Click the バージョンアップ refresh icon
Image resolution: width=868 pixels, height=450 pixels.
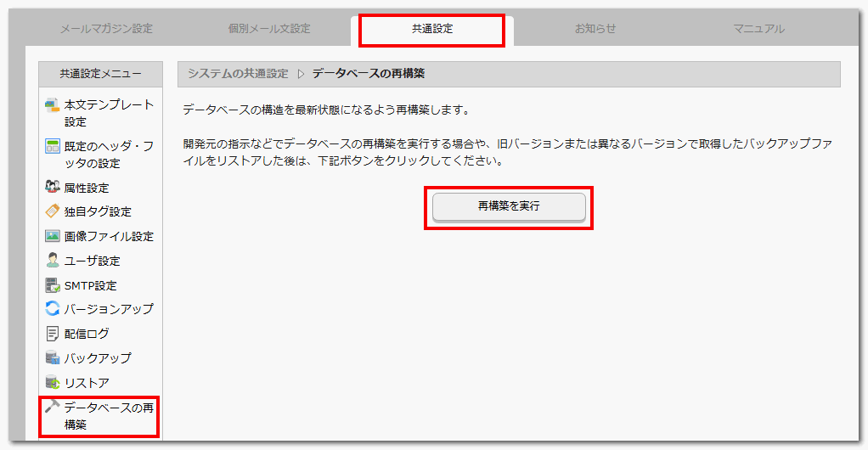pyautogui.click(x=52, y=308)
